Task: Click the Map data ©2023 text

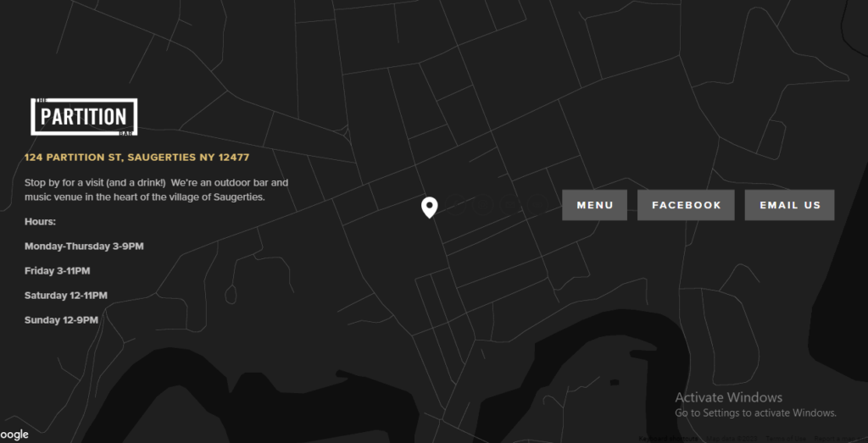Action: tap(732, 439)
